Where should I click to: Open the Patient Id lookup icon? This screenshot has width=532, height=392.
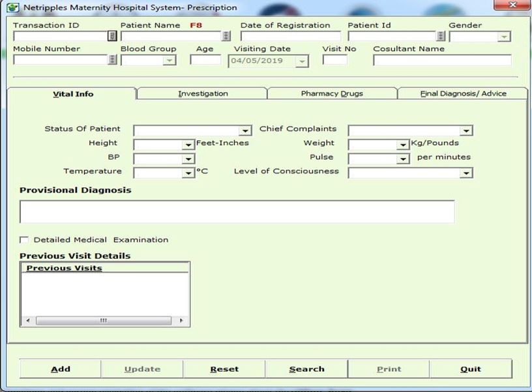coord(440,36)
